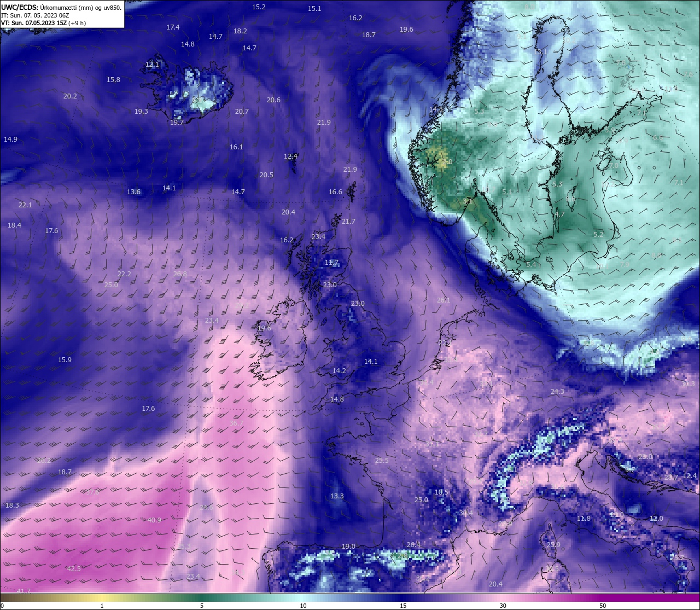Click the map value 17.4

click(x=173, y=27)
